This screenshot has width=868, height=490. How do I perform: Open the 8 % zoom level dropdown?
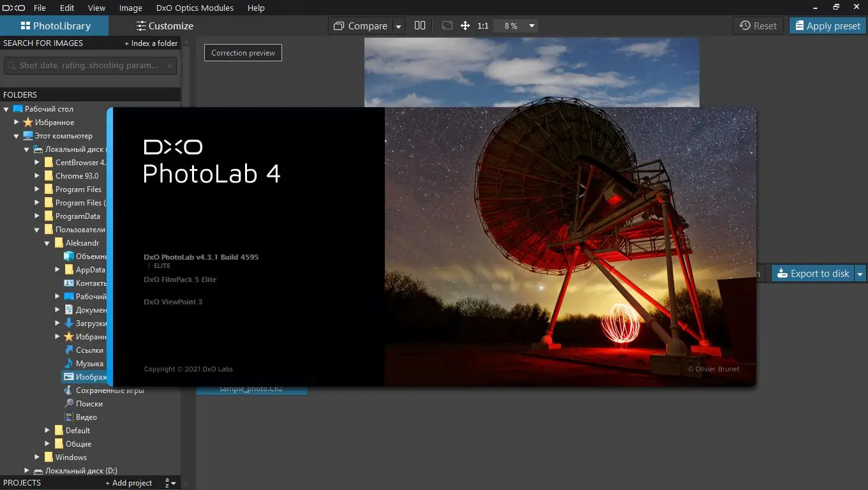point(516,26)
